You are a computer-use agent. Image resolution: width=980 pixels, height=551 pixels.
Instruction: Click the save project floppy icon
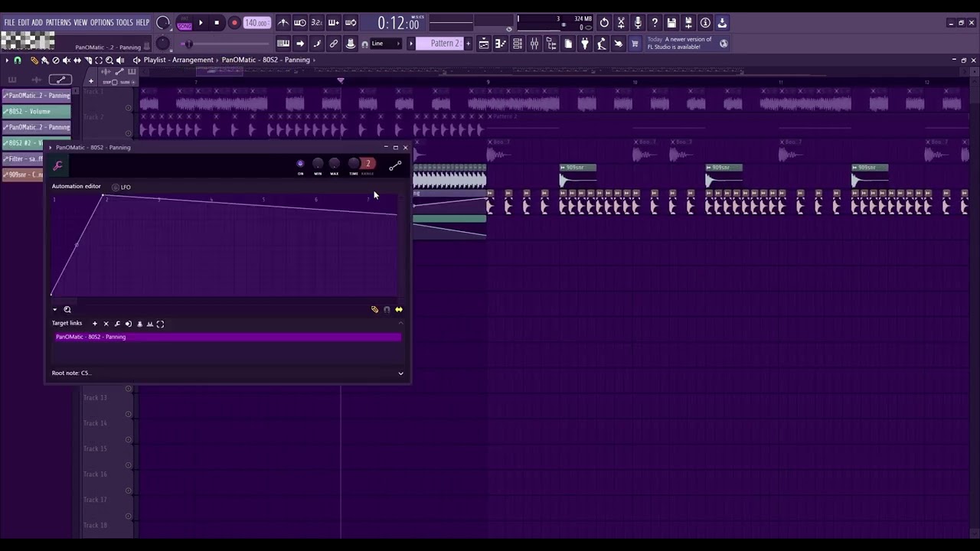(671, 23)
